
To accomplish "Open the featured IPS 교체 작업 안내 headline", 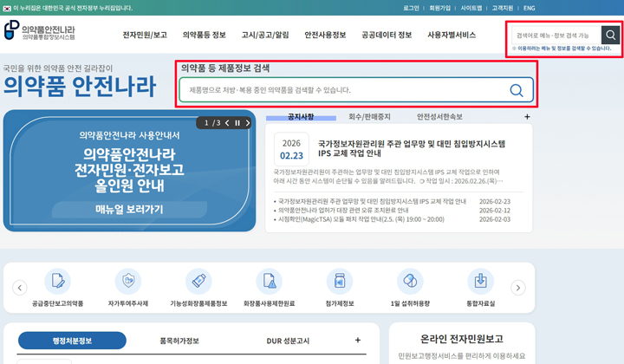I will point(412,148).
